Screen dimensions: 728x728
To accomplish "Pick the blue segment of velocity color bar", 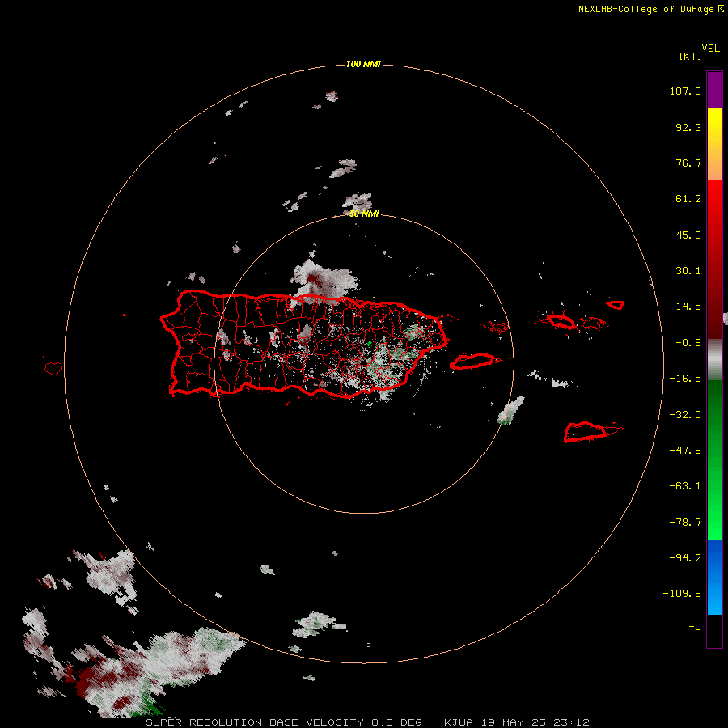I will pyautogui.click(x=714, y=577).
